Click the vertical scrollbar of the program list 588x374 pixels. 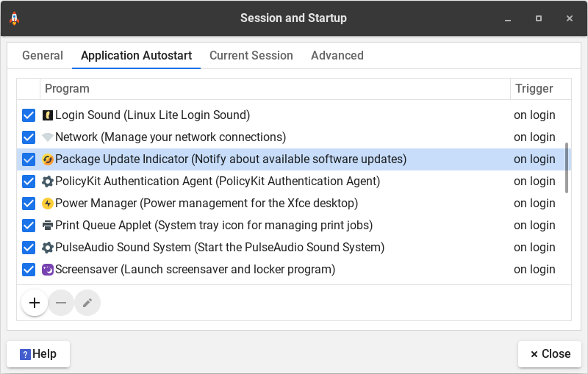(567, 168)
